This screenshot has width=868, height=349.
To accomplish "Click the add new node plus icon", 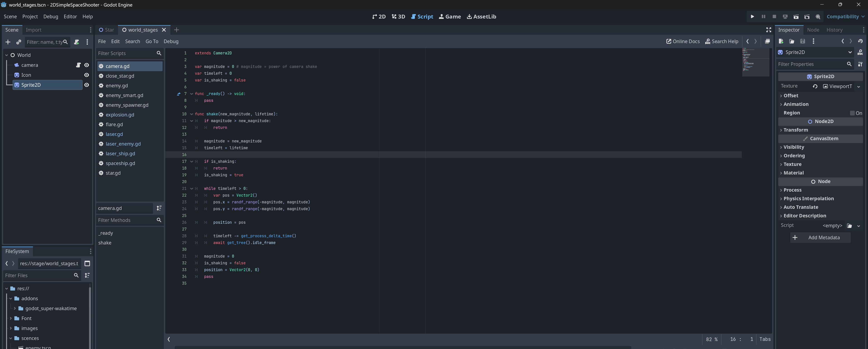I will pos(8,42).
